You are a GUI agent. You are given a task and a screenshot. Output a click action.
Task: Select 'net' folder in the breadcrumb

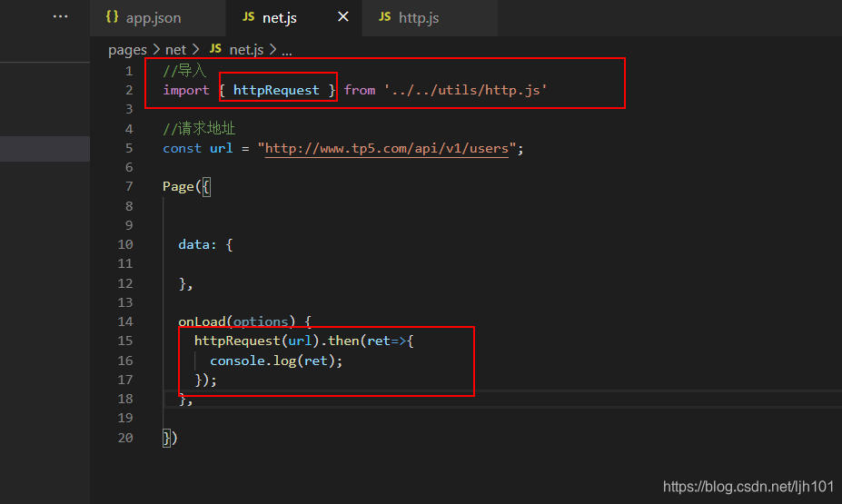tap(175, 50)
